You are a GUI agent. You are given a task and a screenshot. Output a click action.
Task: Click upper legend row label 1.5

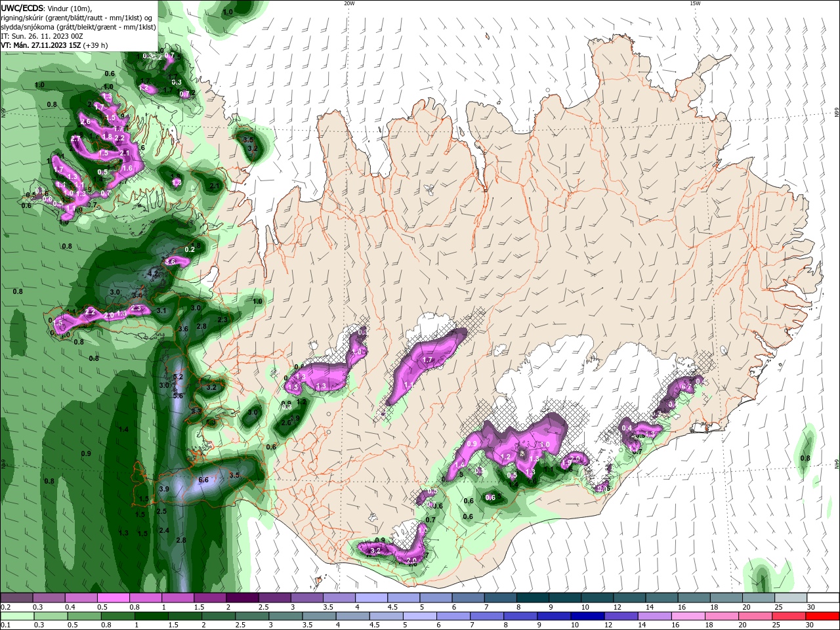[199, 606]
